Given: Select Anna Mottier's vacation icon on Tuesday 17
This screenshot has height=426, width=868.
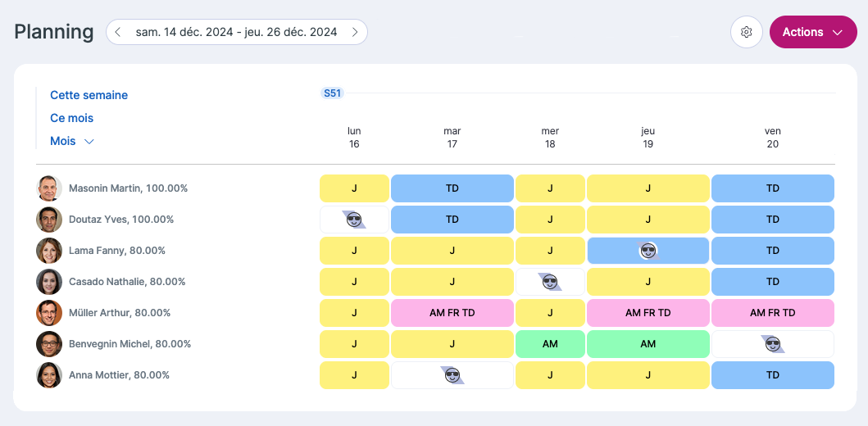Looking at the screenshot, I should (452, 375).
